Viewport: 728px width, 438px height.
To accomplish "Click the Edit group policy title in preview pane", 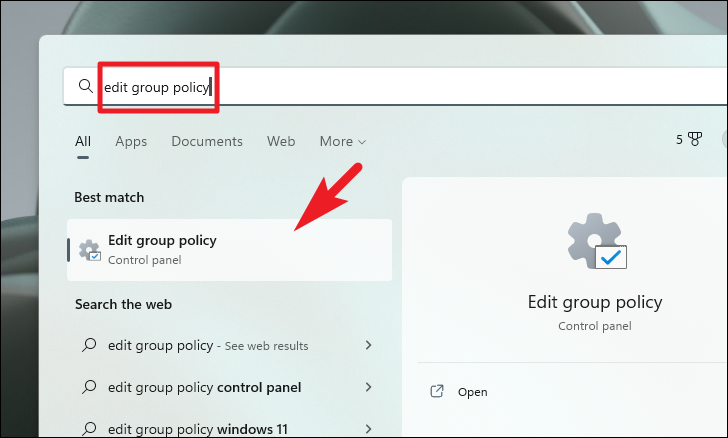I will (595, 302).
